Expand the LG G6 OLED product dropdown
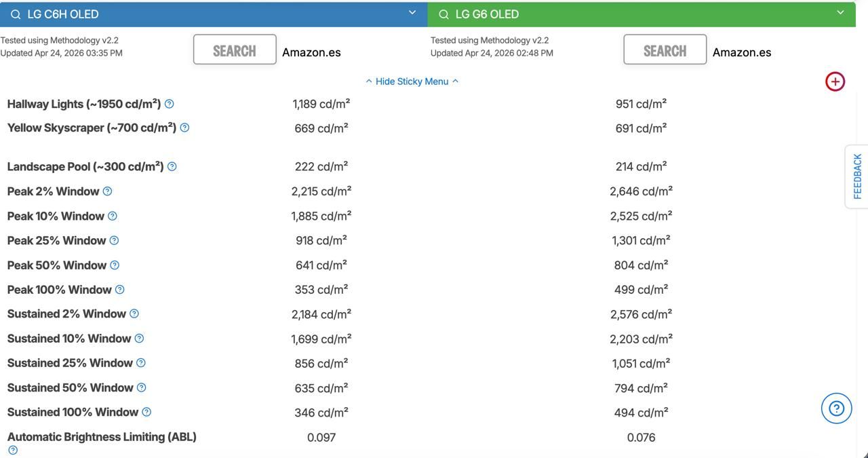Screen dimensions: 868x458 click(x=840, y=13)
